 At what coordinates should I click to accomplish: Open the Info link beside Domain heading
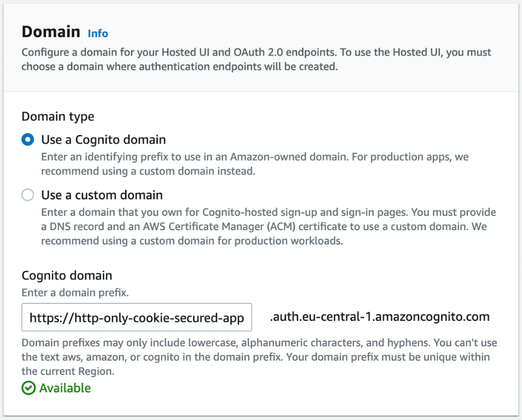click(98, 33)
